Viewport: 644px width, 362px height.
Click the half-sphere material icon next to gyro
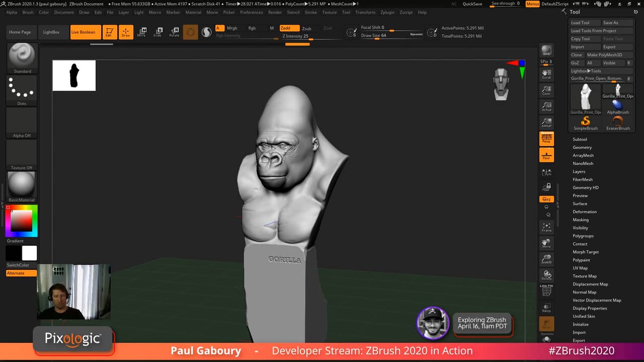coord(206,32)
